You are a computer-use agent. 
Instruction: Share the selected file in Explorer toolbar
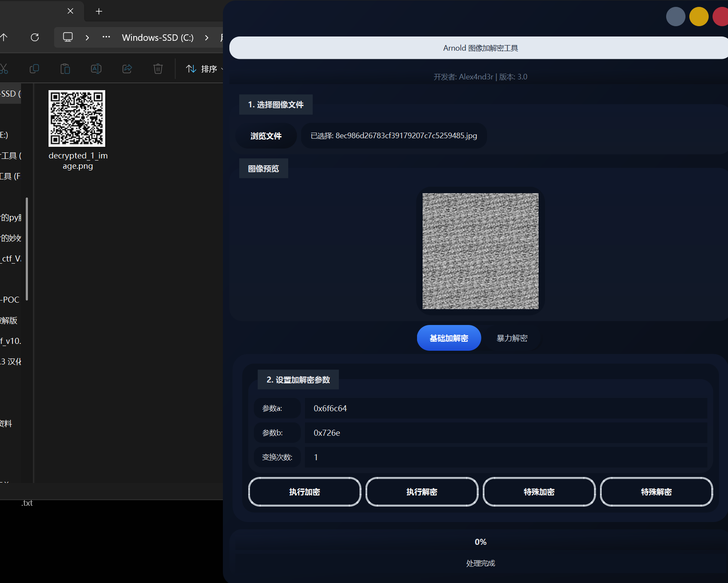click(127, 69)
